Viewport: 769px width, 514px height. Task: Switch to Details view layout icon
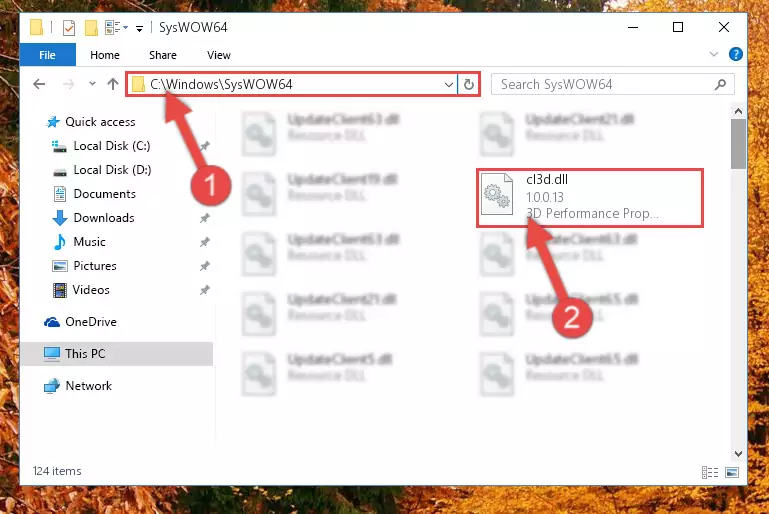coord(710,472)
